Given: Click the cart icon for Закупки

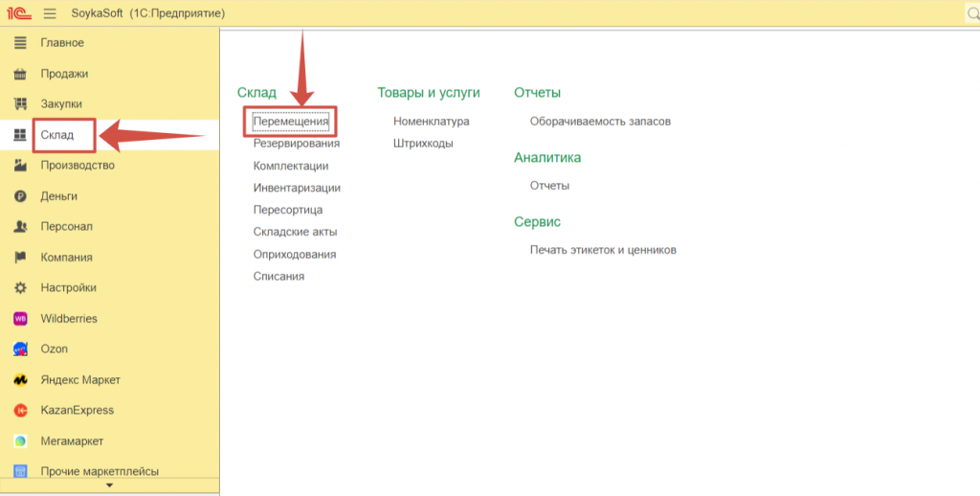Looking at the screenshot, I should tap(19, 104).
